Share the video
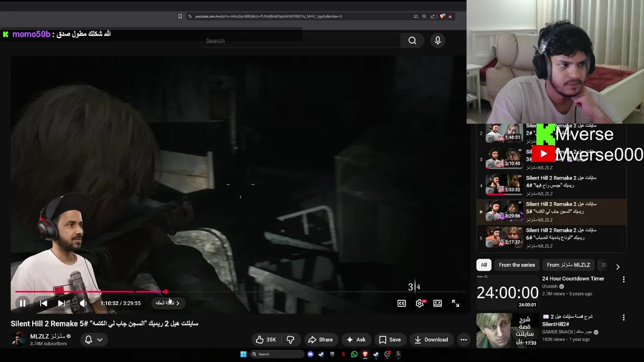The width and height of the screenshot is (644, 362). (x=320, y=339)
